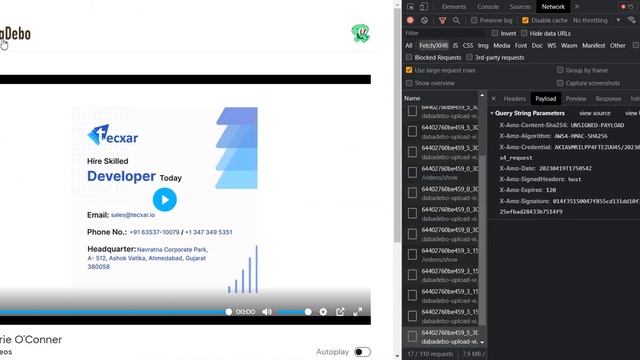The width and height of the screenshot is (640, 360).
Task: Check Hide data URLs
Action: pyautogui.click(x=524, y=33)
